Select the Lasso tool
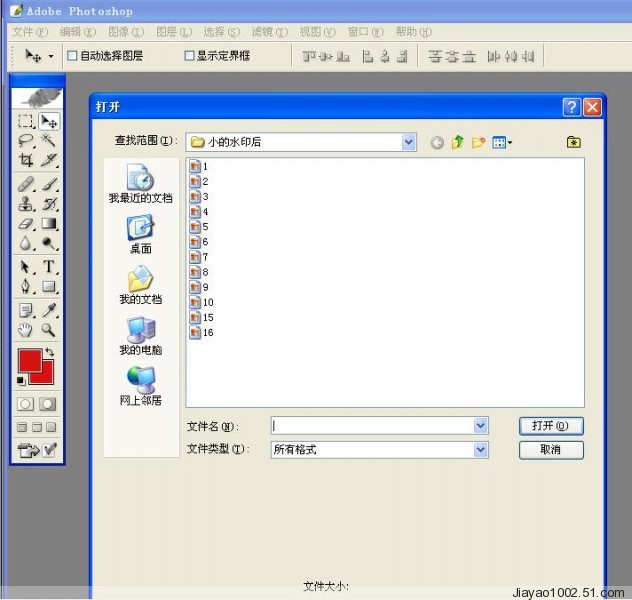Screen dimensions: 632x600 tap(26, 140)
